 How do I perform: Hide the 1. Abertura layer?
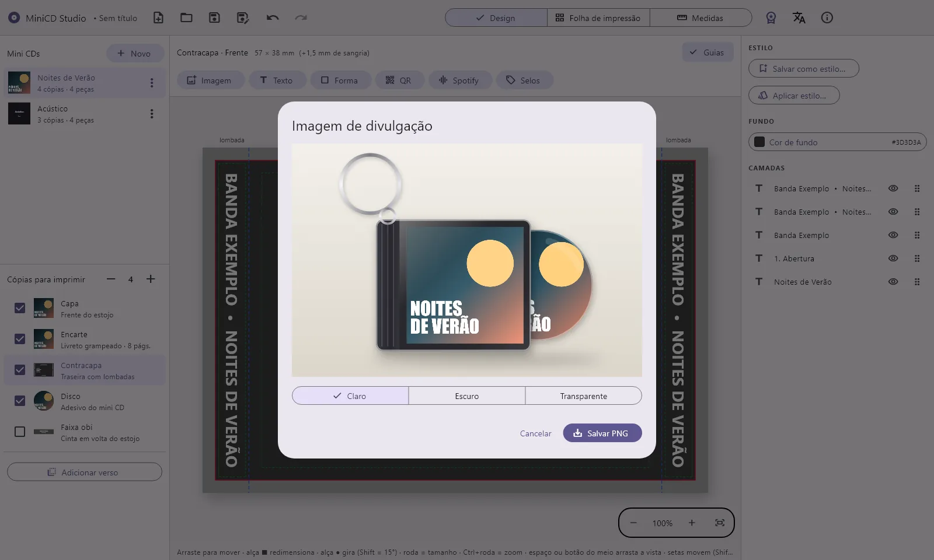(x=893, y=258)
